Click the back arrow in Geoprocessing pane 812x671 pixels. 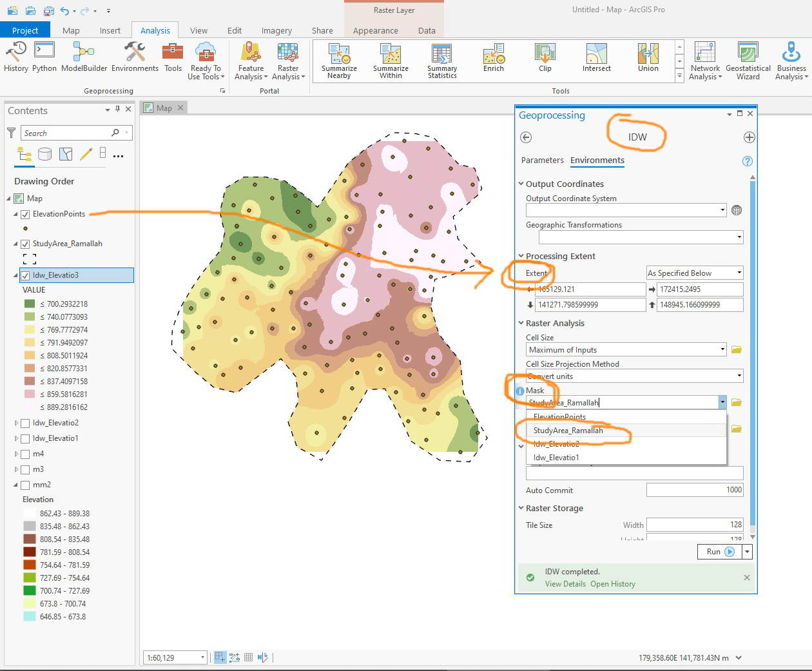(526, 137)
